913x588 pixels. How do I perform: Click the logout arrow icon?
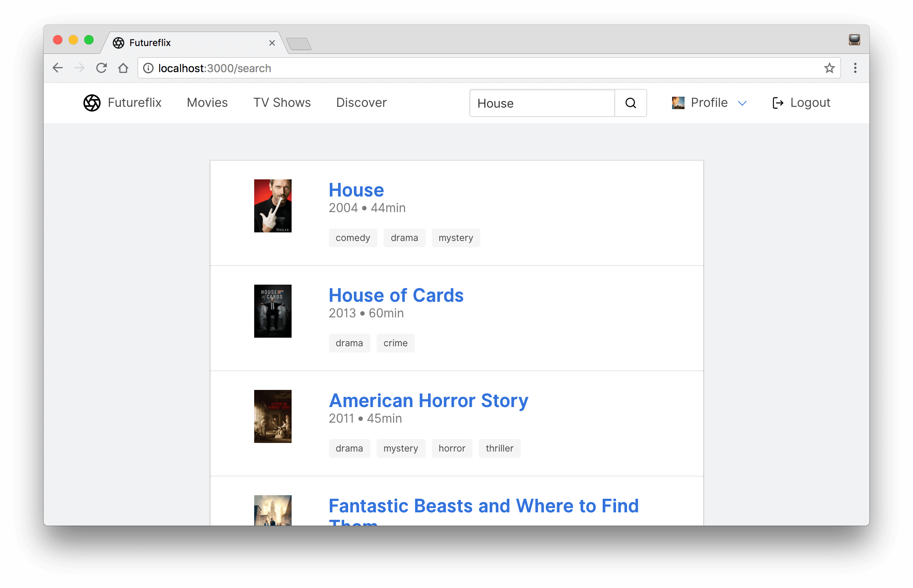(778, 103)
